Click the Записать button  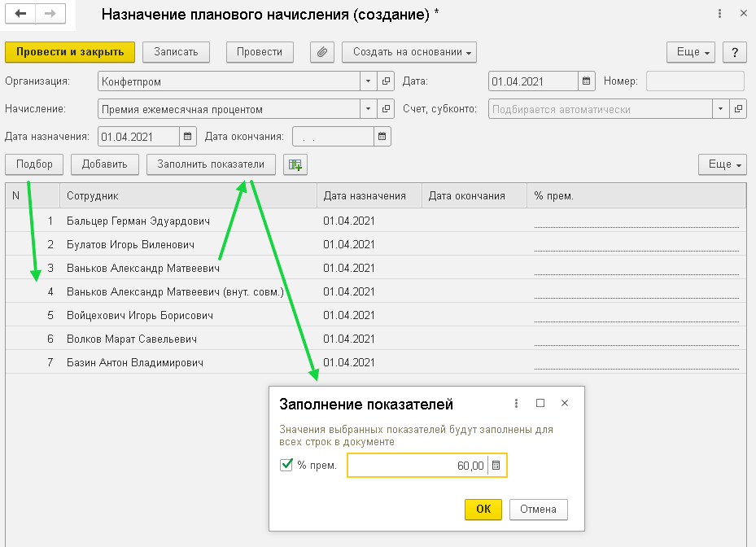pyautogui.click(x=176, y=52)
